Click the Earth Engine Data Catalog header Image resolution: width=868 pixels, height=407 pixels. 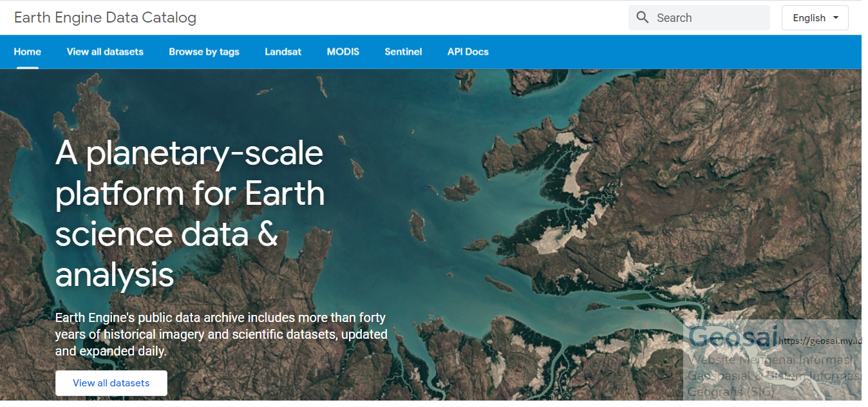click(x=105, y=17)
